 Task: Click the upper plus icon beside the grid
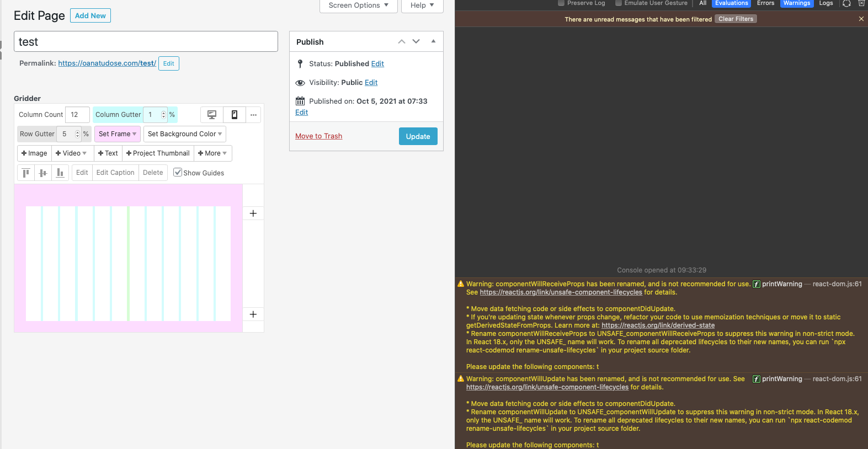(x=253, y=213)
